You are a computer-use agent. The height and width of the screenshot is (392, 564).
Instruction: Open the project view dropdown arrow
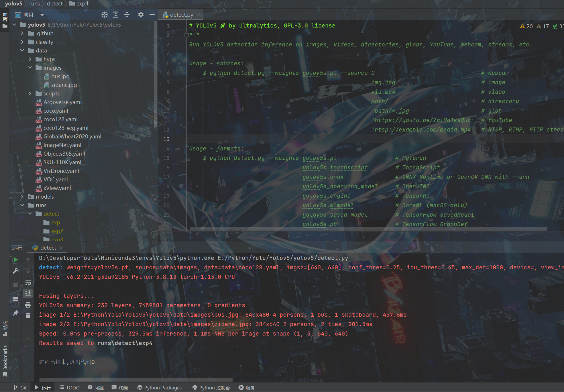[x=42, y=15]
